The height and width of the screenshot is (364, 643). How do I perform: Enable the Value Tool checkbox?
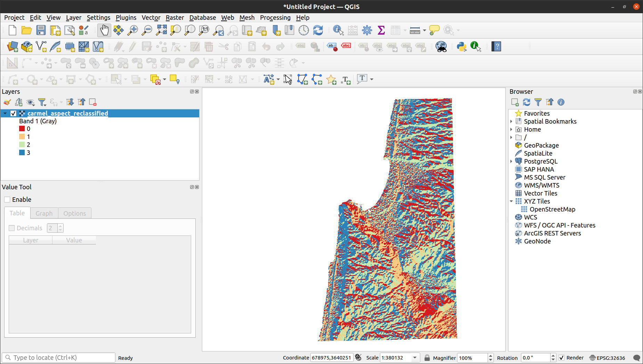coord(7,200)
